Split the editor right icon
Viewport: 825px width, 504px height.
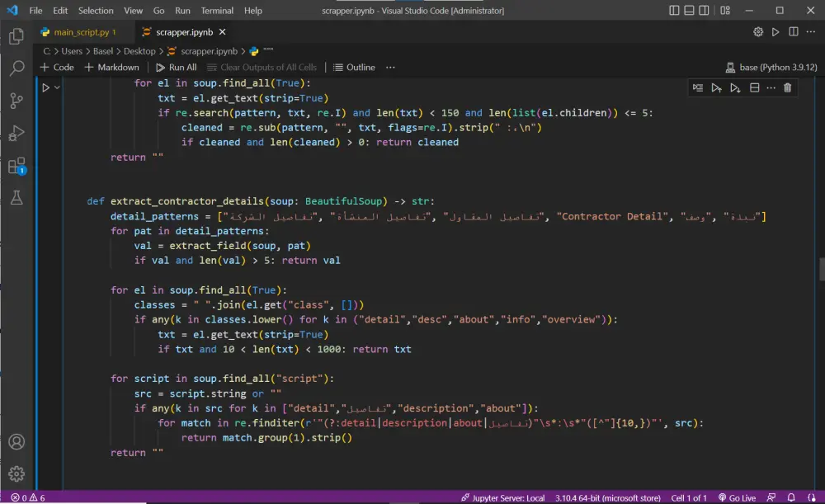click(794, 32)
